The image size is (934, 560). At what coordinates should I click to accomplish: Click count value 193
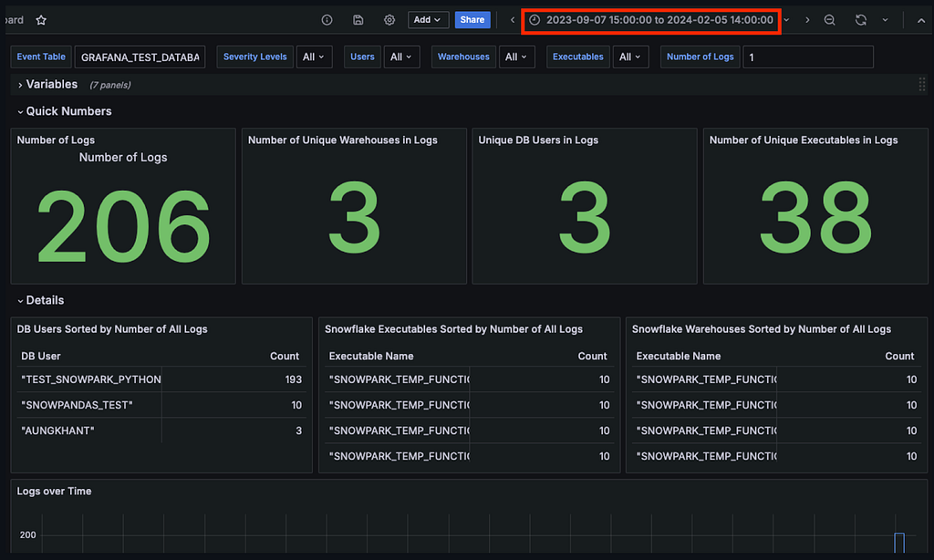(293, 379)
